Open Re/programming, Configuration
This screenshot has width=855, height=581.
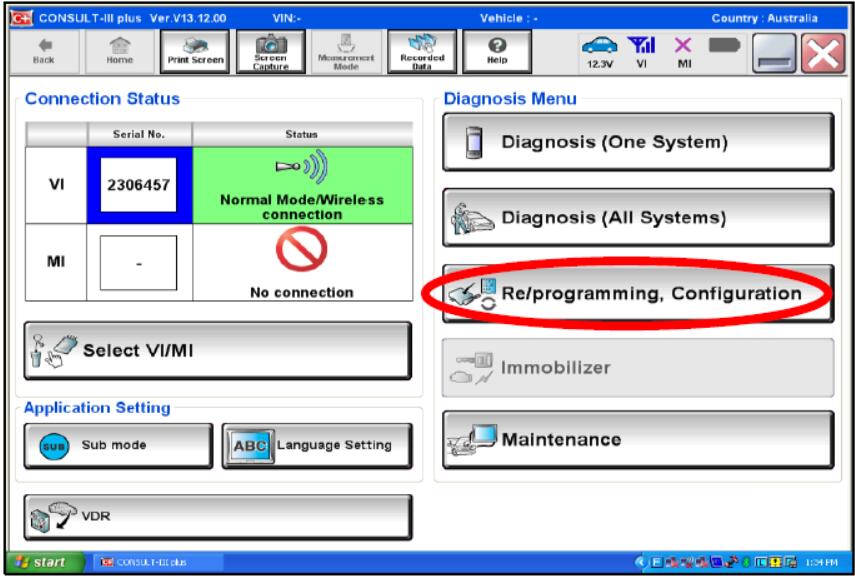pyautogui.click(x=638, y=294)
